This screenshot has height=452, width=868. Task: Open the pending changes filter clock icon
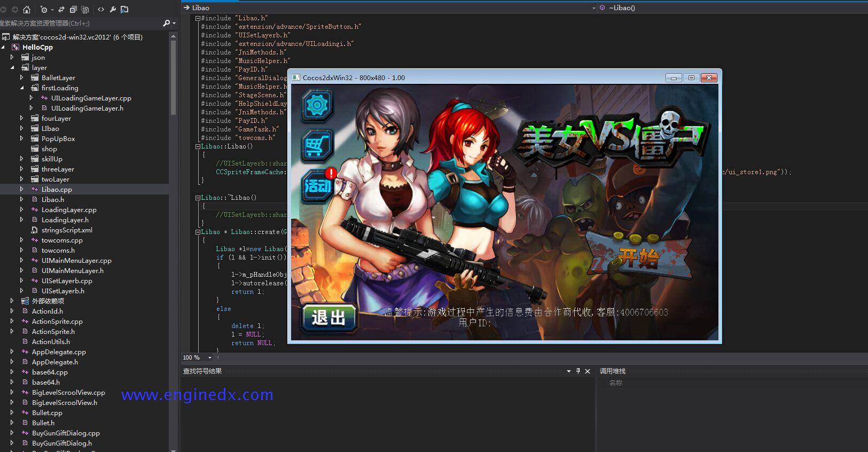point(43,9)
